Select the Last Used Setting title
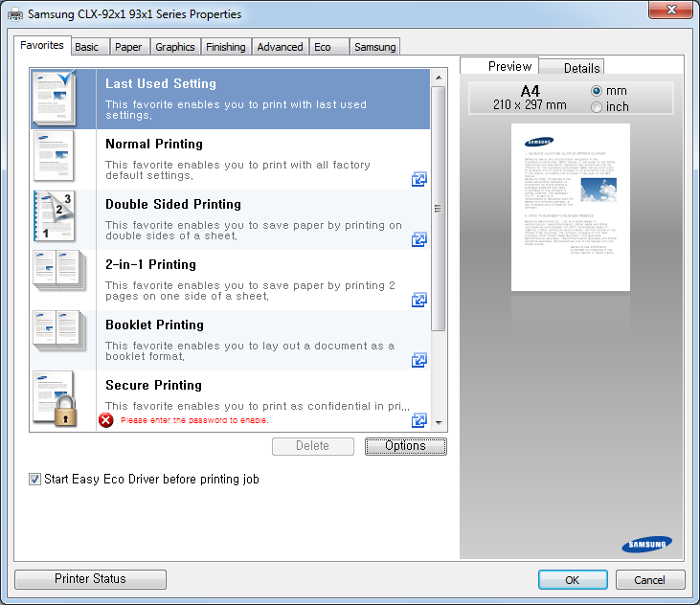 click(161, 83)
